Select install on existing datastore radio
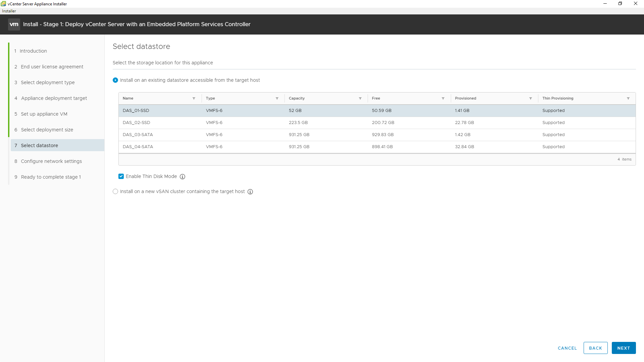Screen dimensions: 644x362 pos(115,80)
